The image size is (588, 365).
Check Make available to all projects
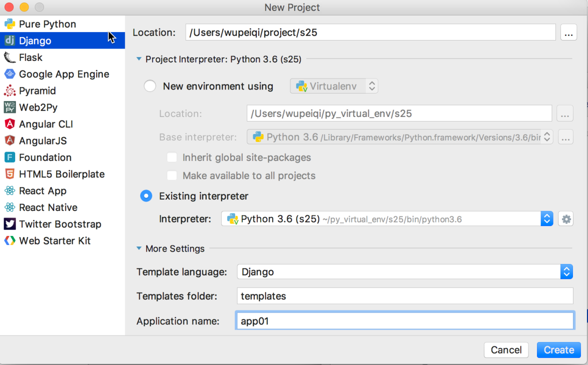[x=172, y=175]
